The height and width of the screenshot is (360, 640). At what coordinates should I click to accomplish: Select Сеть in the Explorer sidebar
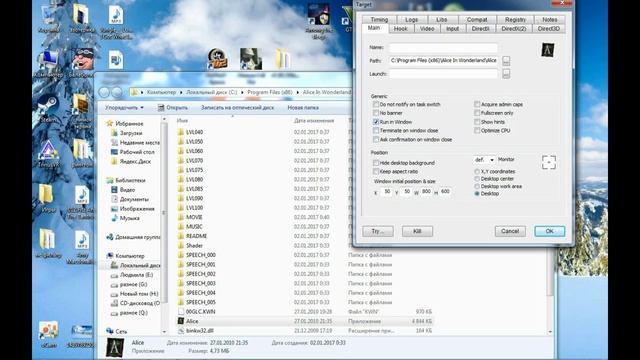coord(116,331)
